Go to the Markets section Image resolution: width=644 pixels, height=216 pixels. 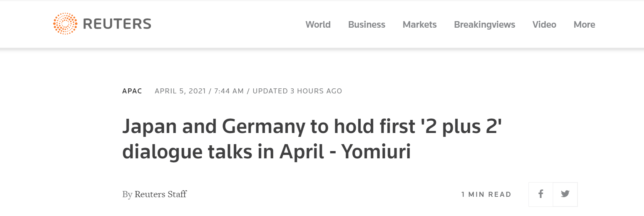(x=420, y=25)
